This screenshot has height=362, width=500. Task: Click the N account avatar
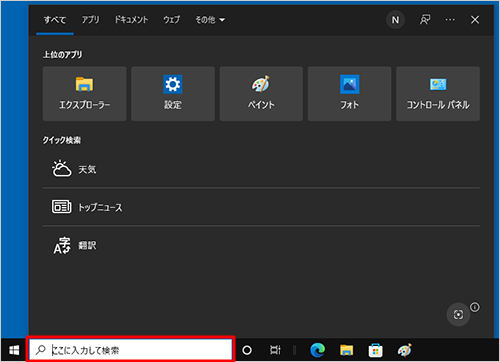395,20
